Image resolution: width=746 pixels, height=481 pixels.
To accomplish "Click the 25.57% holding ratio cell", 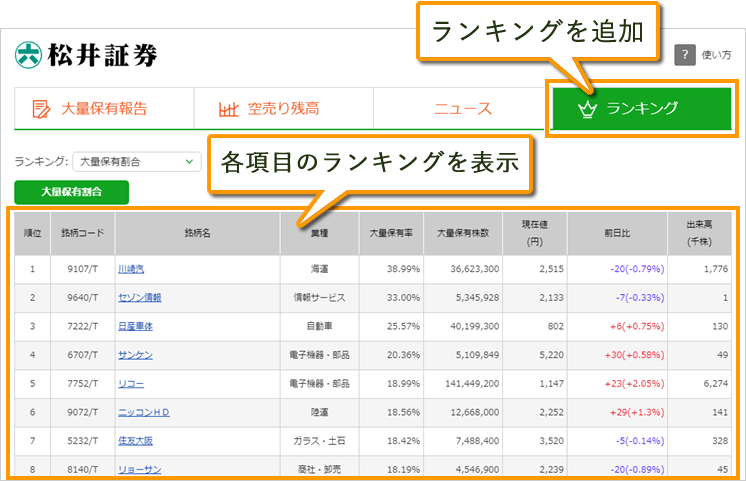I will pos(391,326).
